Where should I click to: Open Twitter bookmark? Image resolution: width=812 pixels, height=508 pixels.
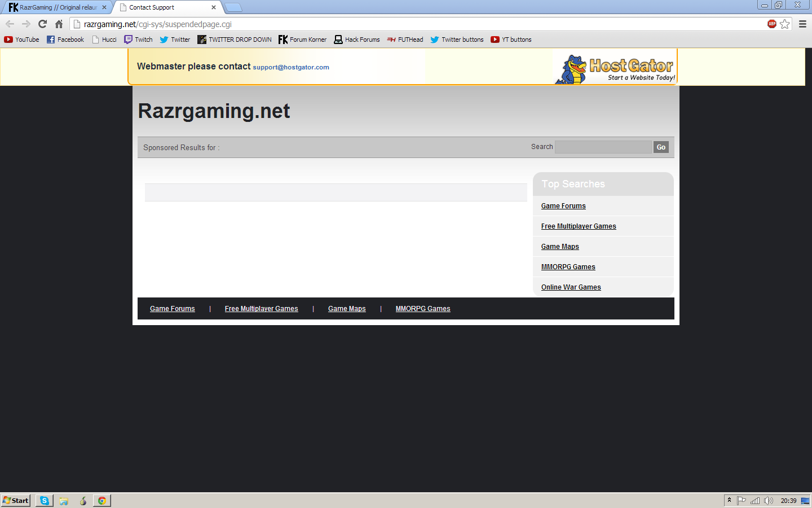click(x=175, y=40)
